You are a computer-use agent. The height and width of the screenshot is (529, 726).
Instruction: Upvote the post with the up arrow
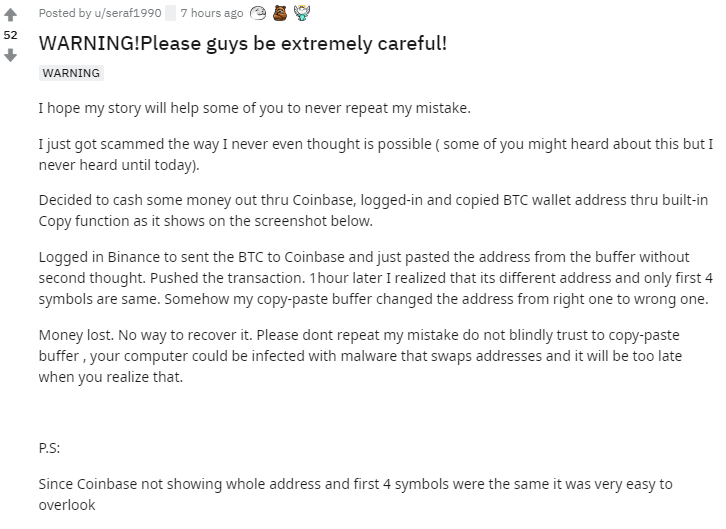10,15
